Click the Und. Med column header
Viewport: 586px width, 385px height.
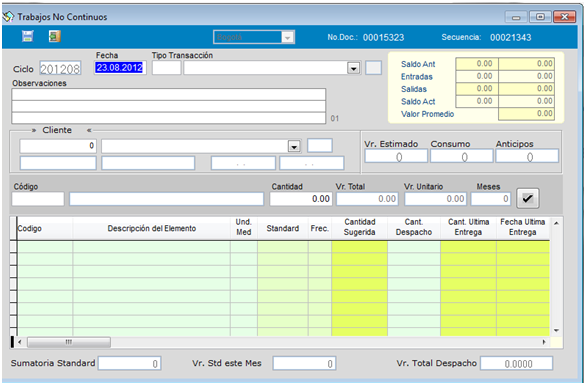pyautogui.click(x=244, y=227)
